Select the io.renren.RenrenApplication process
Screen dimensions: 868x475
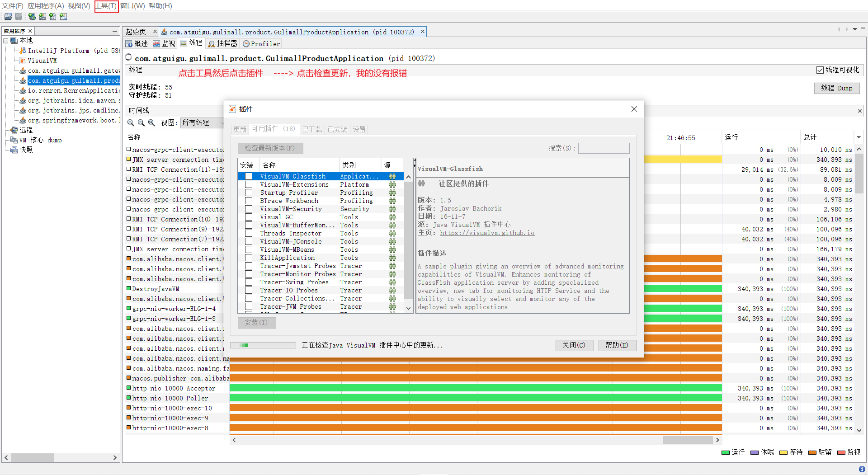tap(70, 90)
